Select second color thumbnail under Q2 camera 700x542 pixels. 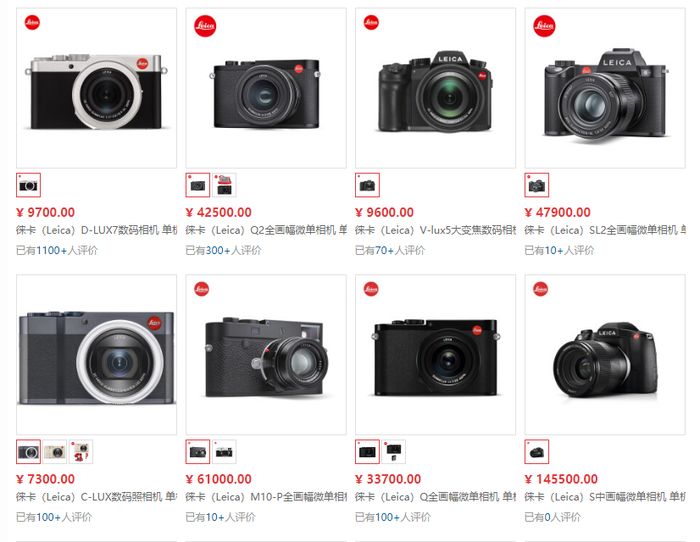coord(224,185)
